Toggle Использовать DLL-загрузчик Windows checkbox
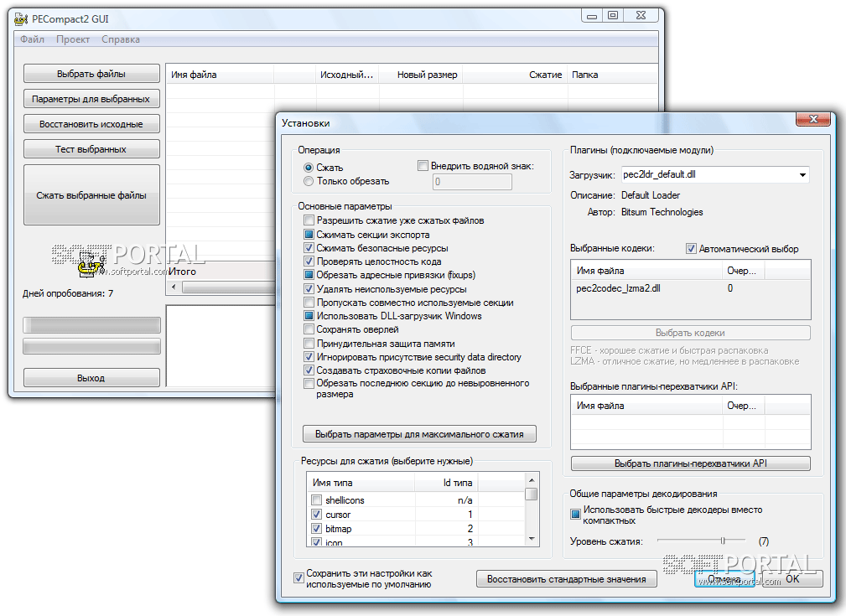Screen dimensions: 846x616 309,316
